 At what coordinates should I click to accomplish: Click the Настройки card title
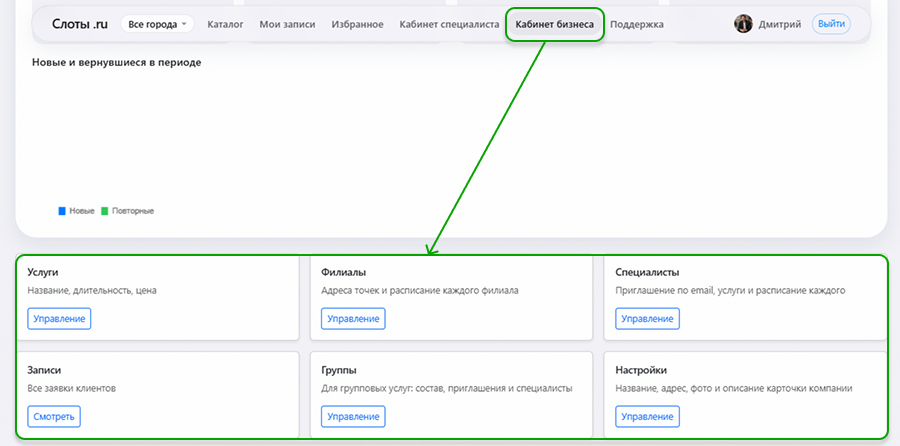641,370
